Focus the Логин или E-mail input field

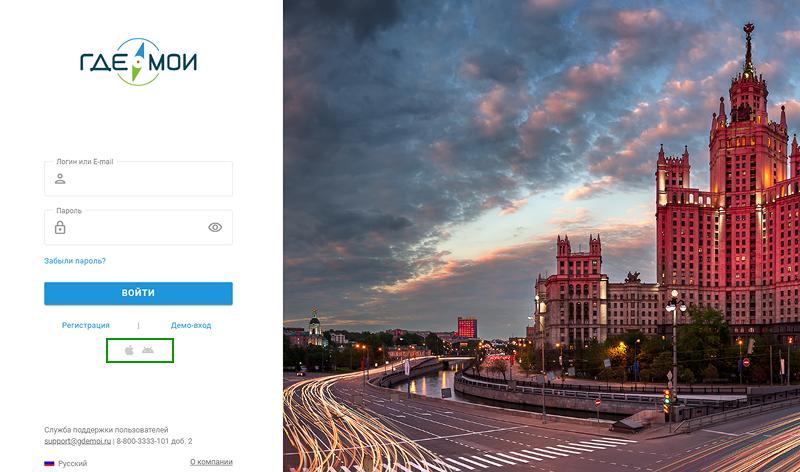pyautogui.click(x=145, y=180)
